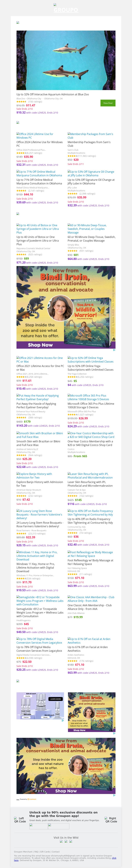Click the middle social icon under Visit Us
132x868 pixels.
click(66, 841)
